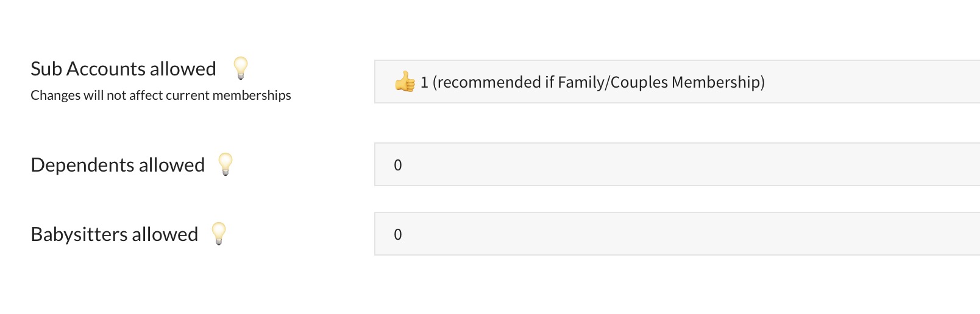Open the Sub Accounts allowed dropdown

click(x=676, y=82)
